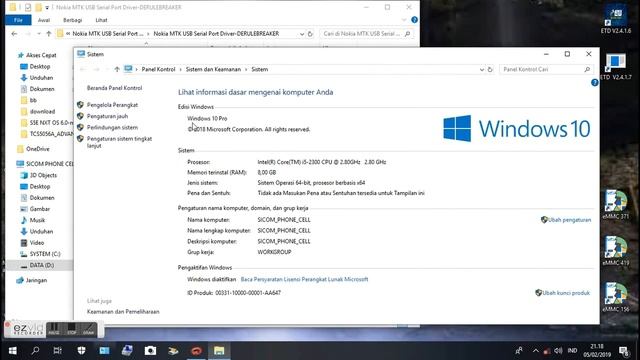This screenshot has height=360, width=640.
Task: Open Explorer address bar dropdown
Action: (x=302, y=34)
